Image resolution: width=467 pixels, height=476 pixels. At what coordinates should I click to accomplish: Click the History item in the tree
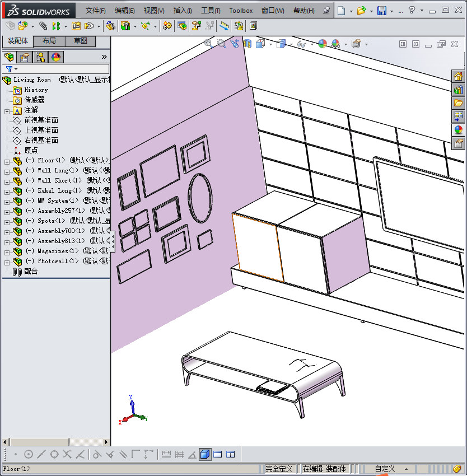(36, 90)
